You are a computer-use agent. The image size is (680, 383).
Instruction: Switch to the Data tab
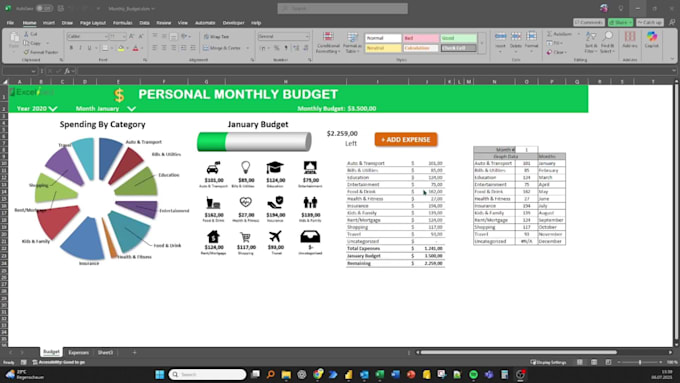tap(144, 23)
